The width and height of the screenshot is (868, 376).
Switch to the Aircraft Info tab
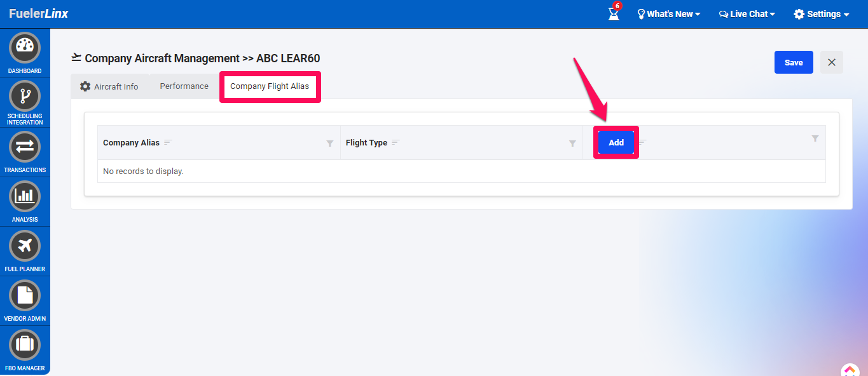(x=109, y=86)
